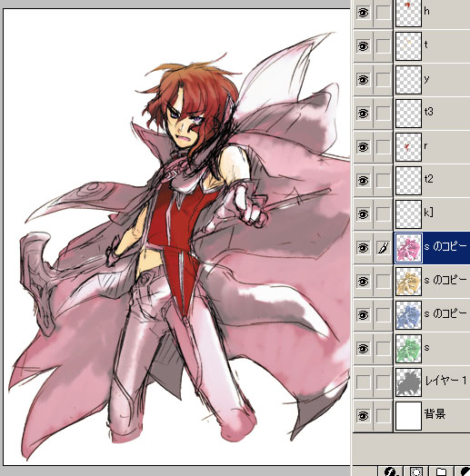Select the layer named t
The width and height of the screenshot is (470, 476).
(x=426, y=45)
